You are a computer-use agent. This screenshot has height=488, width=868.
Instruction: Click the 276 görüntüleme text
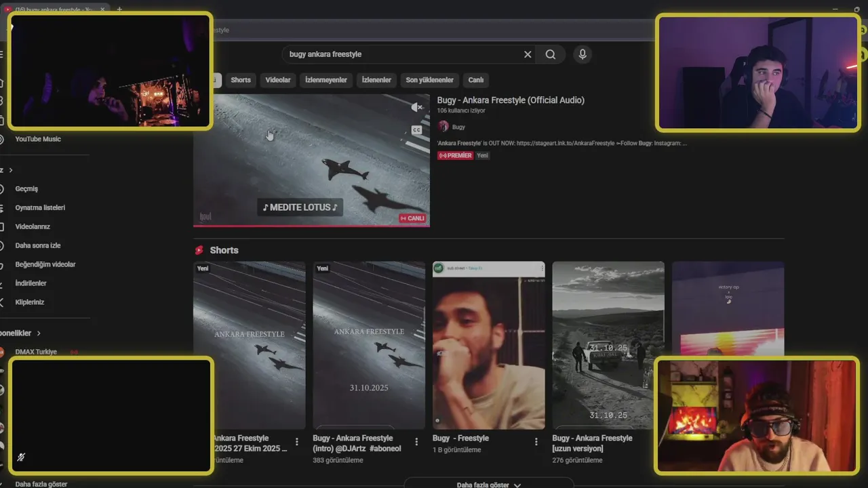[x=577, y=460]
